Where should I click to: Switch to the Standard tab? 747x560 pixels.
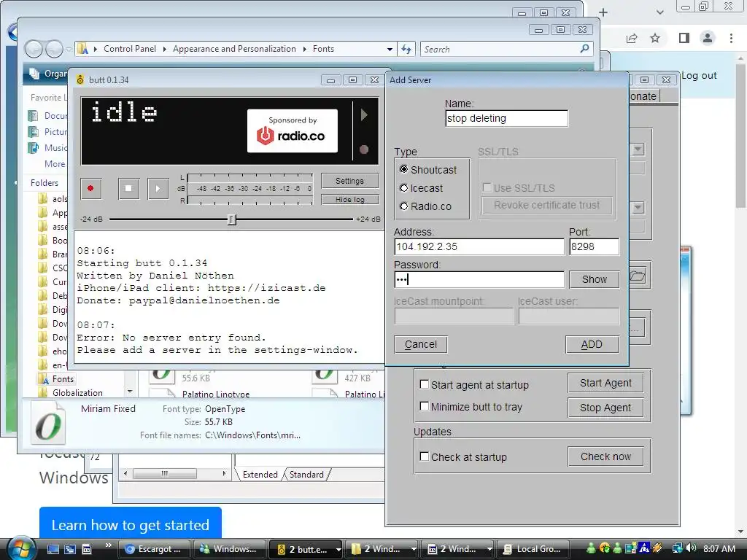pos(306,474)
